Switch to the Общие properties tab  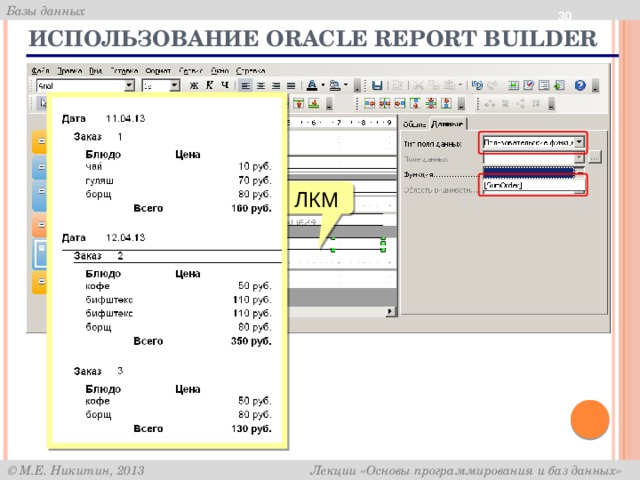click(414, 124)
